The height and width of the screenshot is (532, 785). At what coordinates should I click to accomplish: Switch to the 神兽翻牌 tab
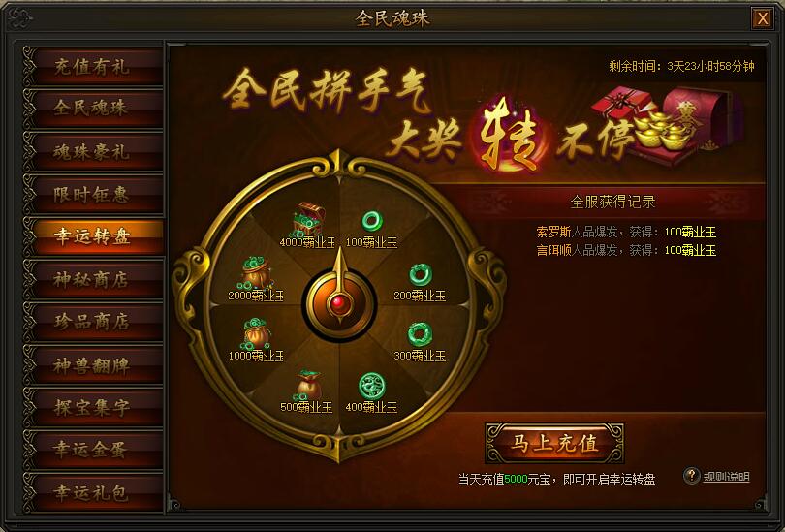click(93, 365)
